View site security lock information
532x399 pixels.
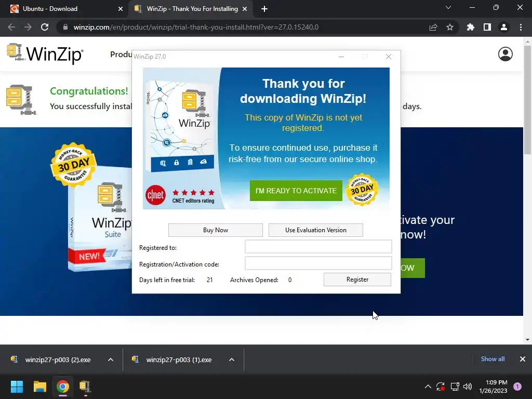(65, 27)
